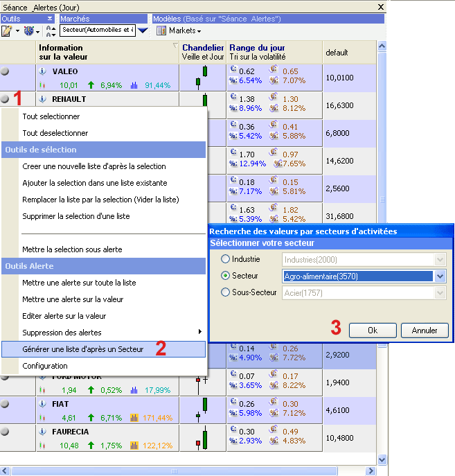
Task: Expand the blue arrow next to Secteur field
Action: tap(143, 30)
